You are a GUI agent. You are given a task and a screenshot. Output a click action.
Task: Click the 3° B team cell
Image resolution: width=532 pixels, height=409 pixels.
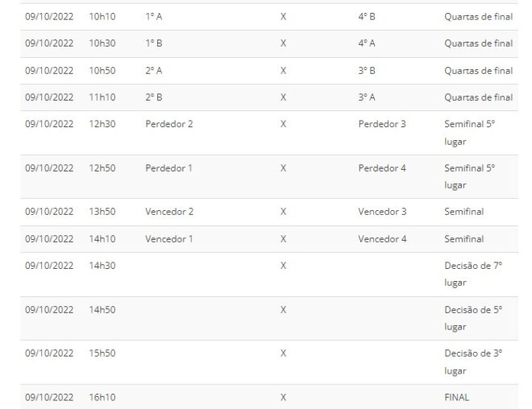point(367,70)
